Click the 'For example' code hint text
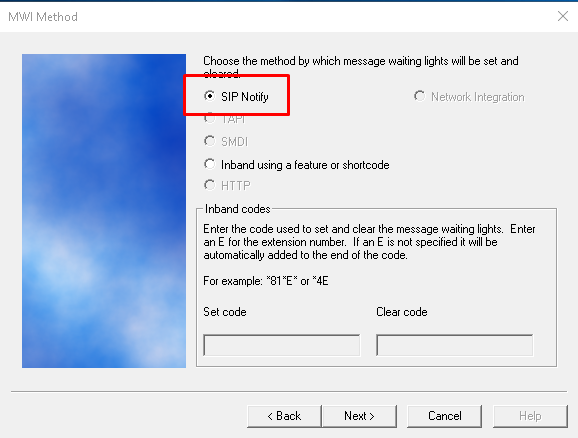The height and width of the screenshot is (438, 578). [266, 281]
